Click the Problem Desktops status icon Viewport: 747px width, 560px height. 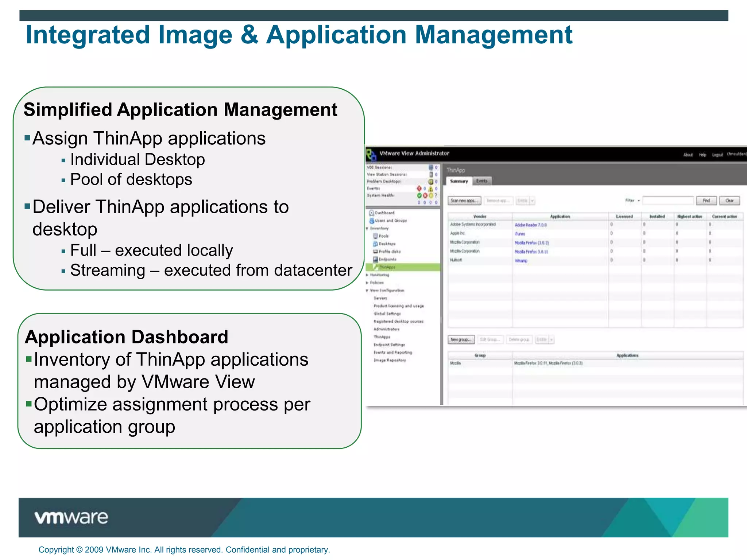[x=431, y=182]
